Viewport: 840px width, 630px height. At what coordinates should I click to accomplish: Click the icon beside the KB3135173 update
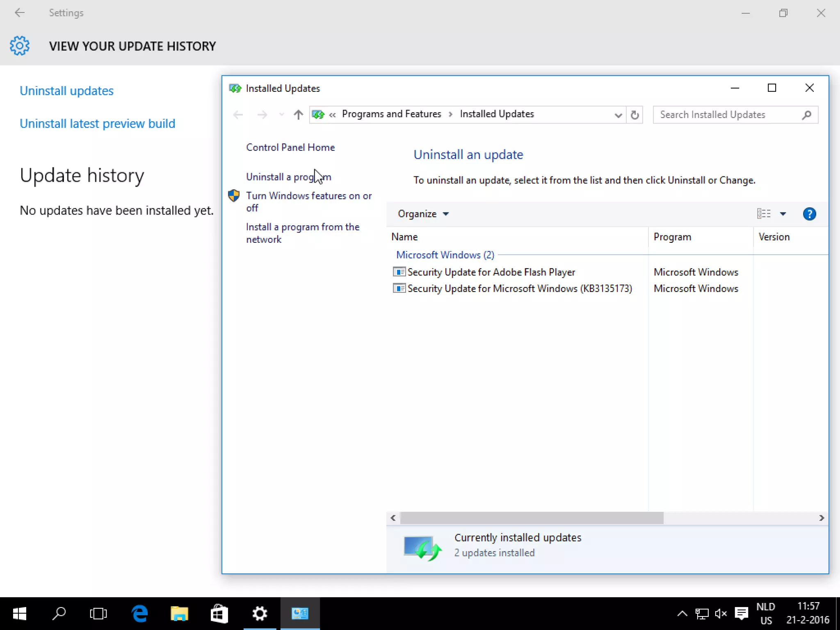[399, 288]
